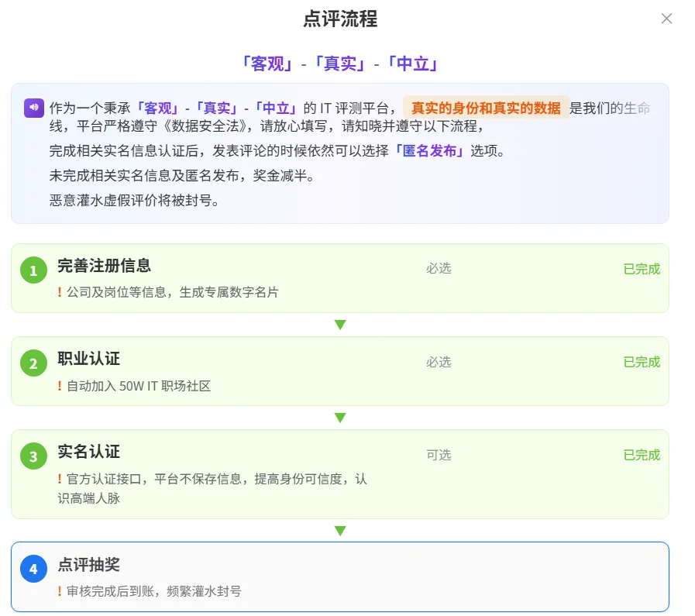Click the orange 真实的身份和真实的数据 highlight
This screenshot has width=695, height=616.
click(x=486, y=108)
